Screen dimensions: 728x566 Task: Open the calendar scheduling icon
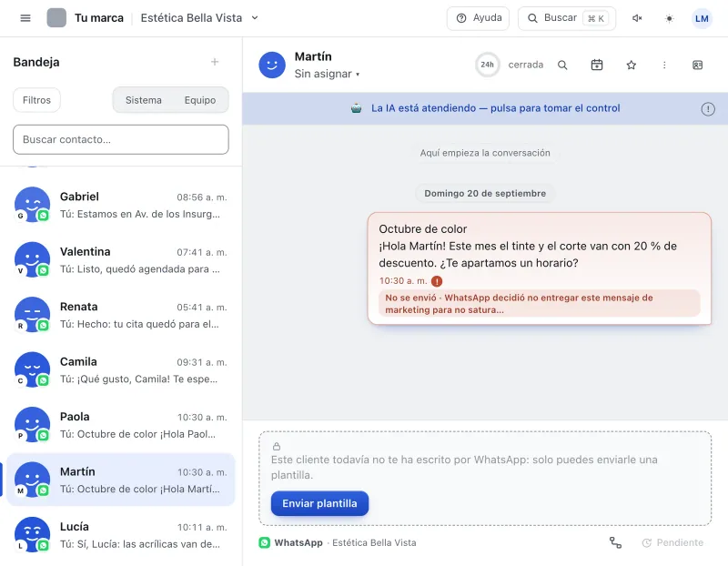click(597, 65)
